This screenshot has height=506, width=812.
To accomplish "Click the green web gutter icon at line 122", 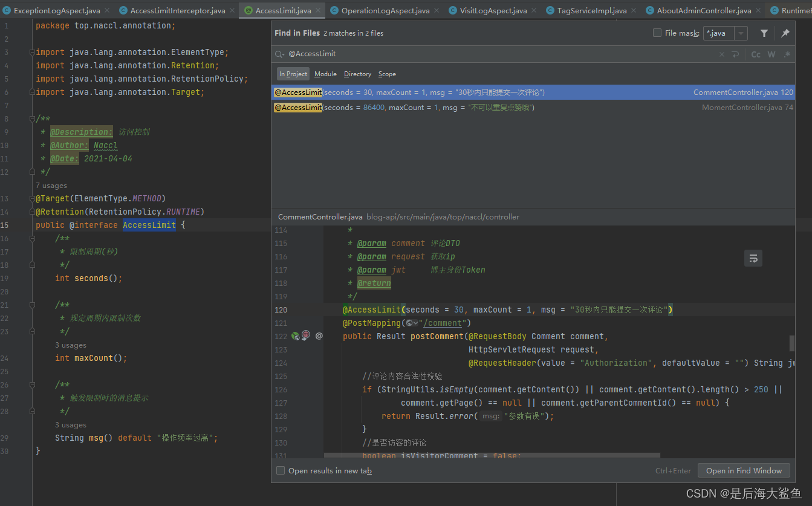I will tap(296, 336).
